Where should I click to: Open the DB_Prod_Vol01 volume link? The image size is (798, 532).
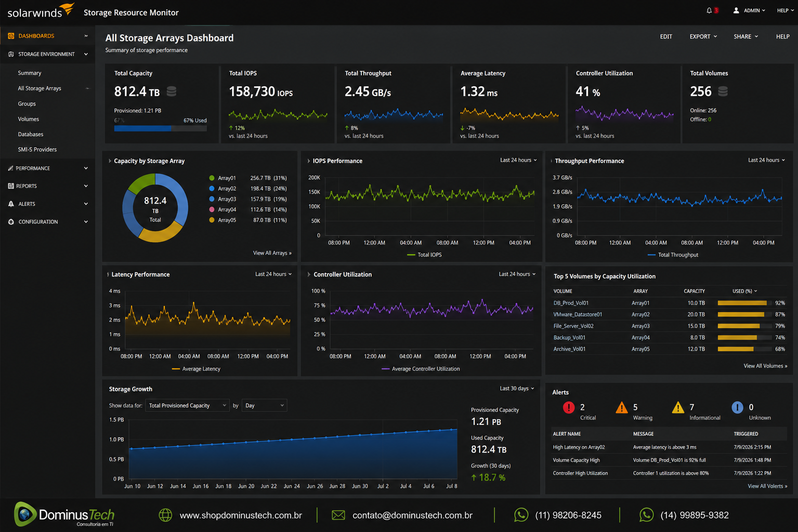pos(571,303)
